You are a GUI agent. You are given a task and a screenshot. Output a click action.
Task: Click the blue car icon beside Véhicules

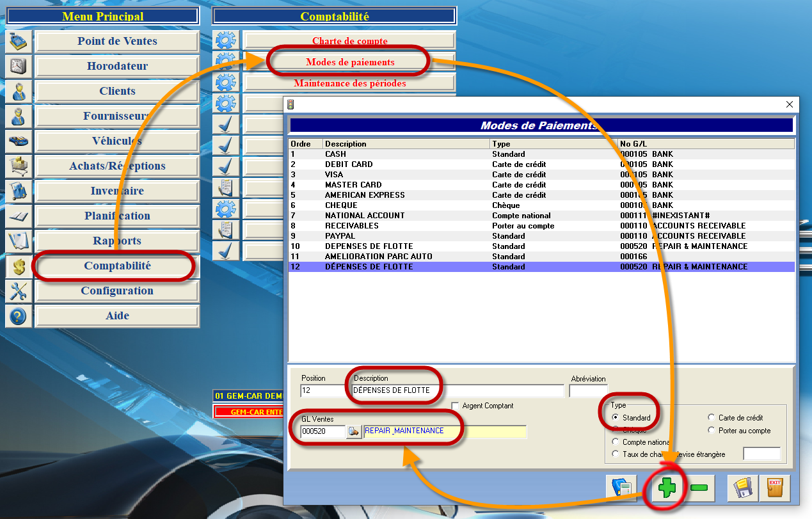[18, 141]
